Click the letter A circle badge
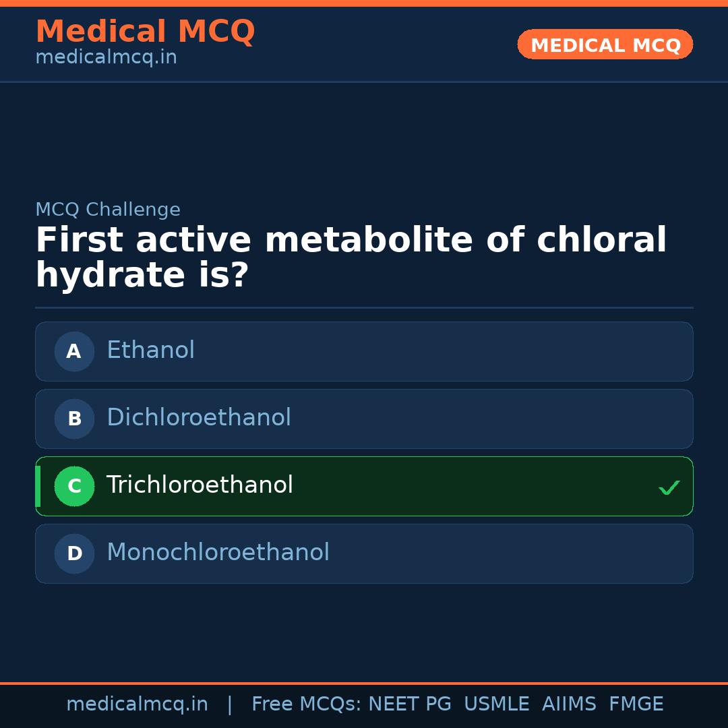728x728 pixels. coord(74,351)
